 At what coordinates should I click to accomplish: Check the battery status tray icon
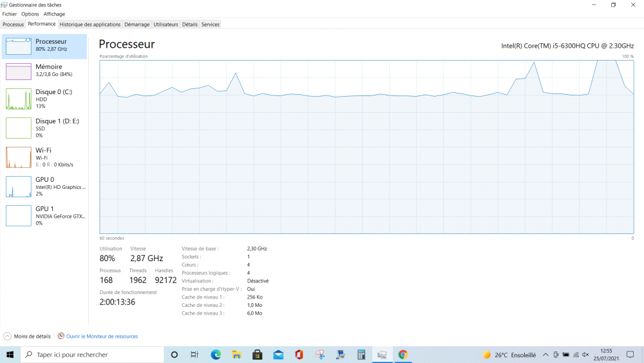pos(565,355)
